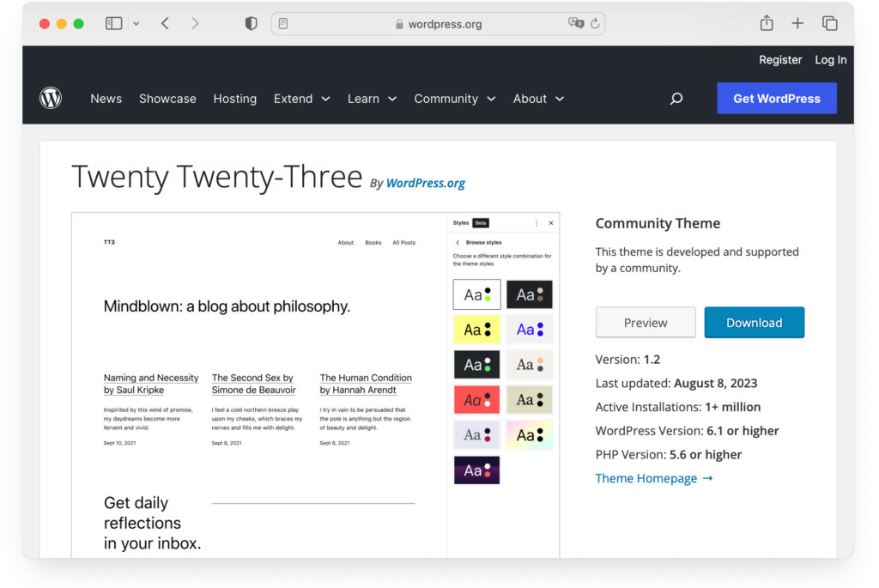Click the Community Theme heading
The width and height of the screenshot is (879, 588).
coord(658,223)
